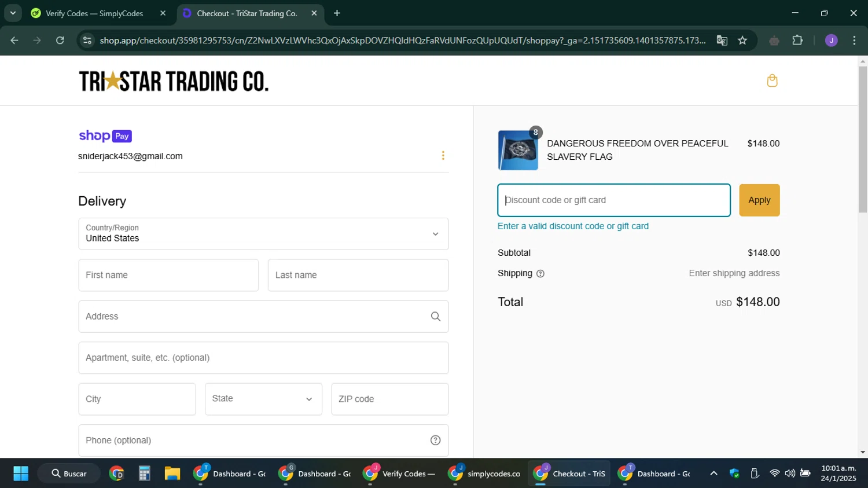The height and width of the screenshot is (488, 868).
Task: Open Chrome profile avatar J
Action: 832,41
